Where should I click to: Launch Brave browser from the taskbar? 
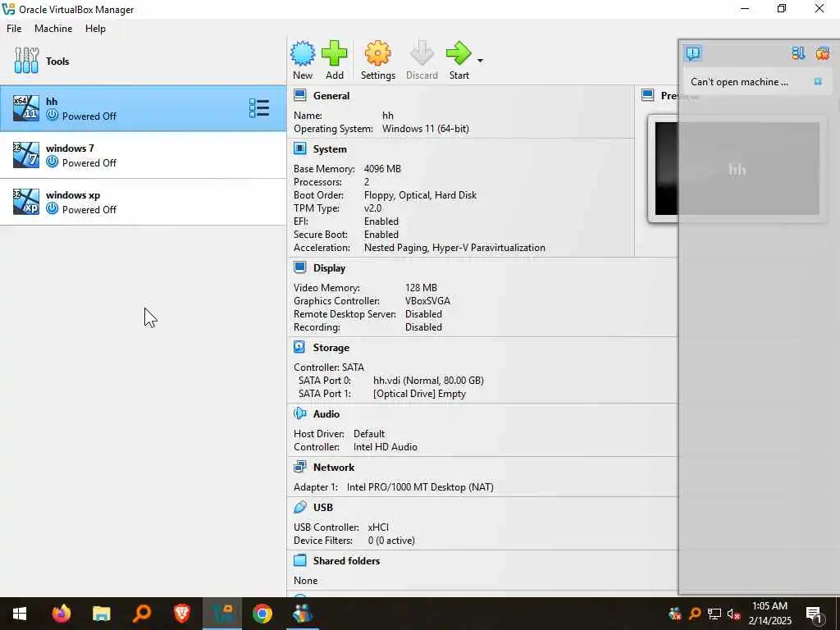(x=181, y=614)
